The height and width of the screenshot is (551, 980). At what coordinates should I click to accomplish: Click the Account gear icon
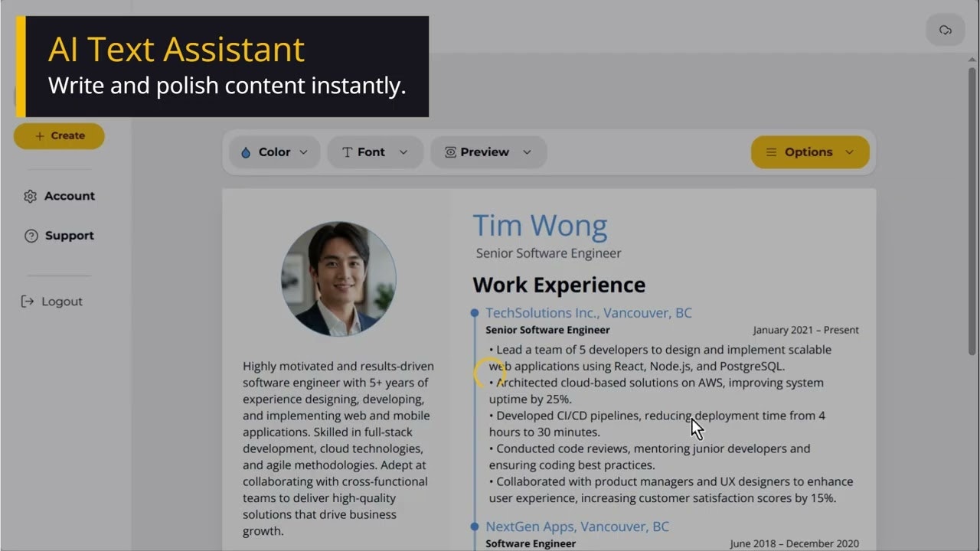[x=30, y=196]
